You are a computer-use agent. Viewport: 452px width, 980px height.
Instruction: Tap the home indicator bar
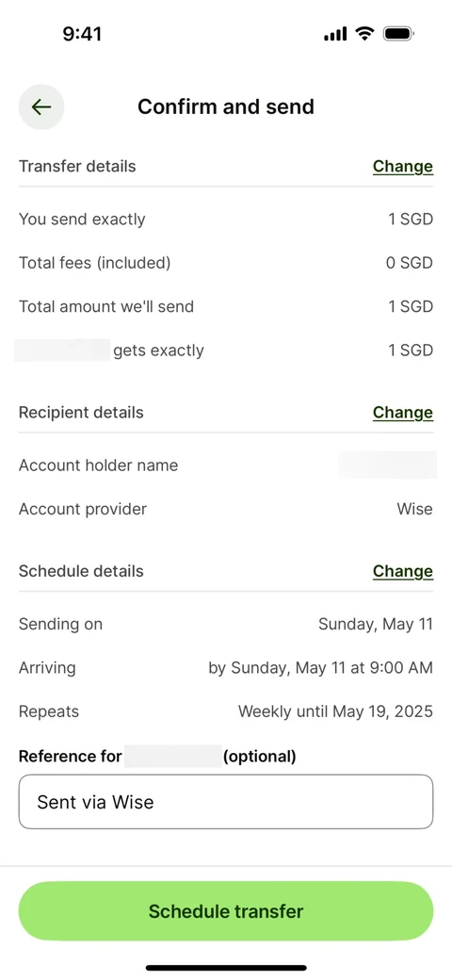pos(226,968)
